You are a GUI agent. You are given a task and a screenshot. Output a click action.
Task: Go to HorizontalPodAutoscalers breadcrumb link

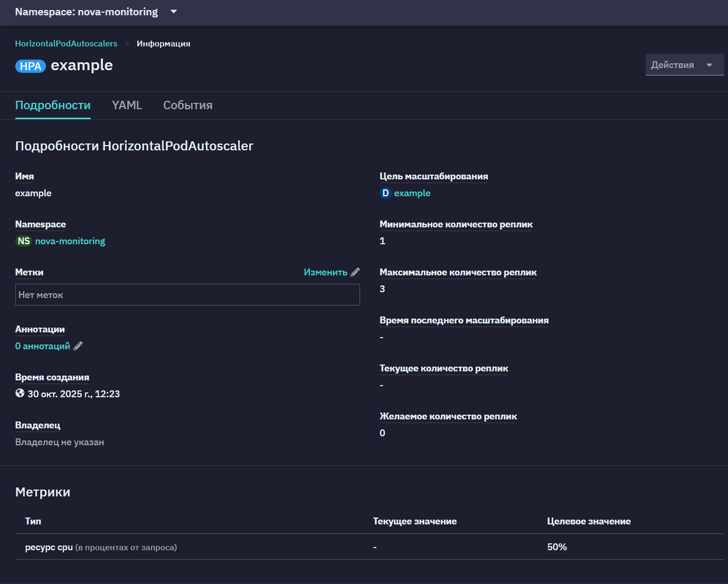(67, 44)
